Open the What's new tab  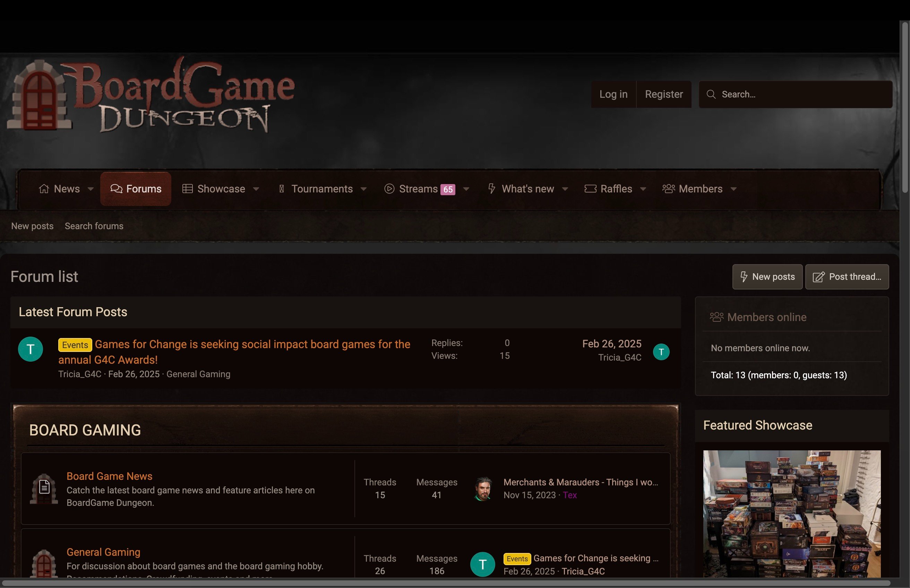(521, 189)
